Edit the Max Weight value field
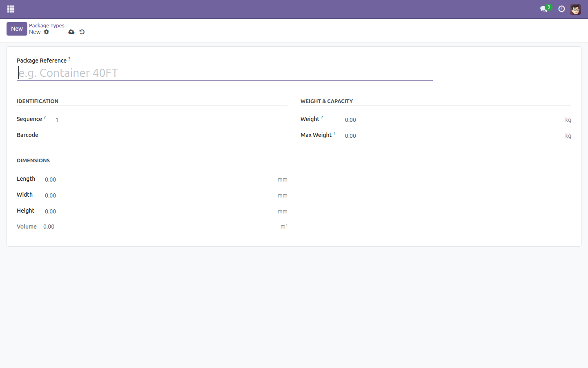The image size is (588, 368). tap(453, 136)
